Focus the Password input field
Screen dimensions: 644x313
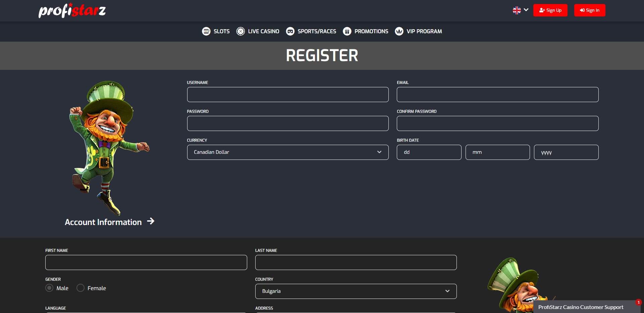click(288, 124)
